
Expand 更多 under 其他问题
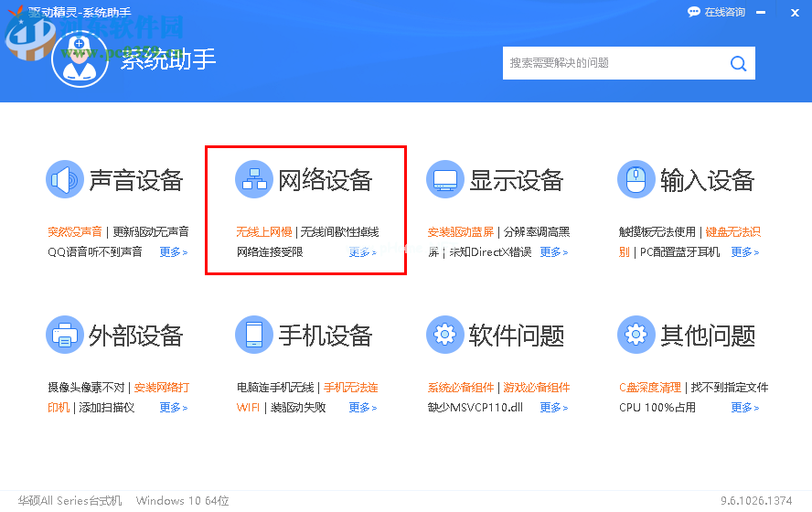coord(745,408)
